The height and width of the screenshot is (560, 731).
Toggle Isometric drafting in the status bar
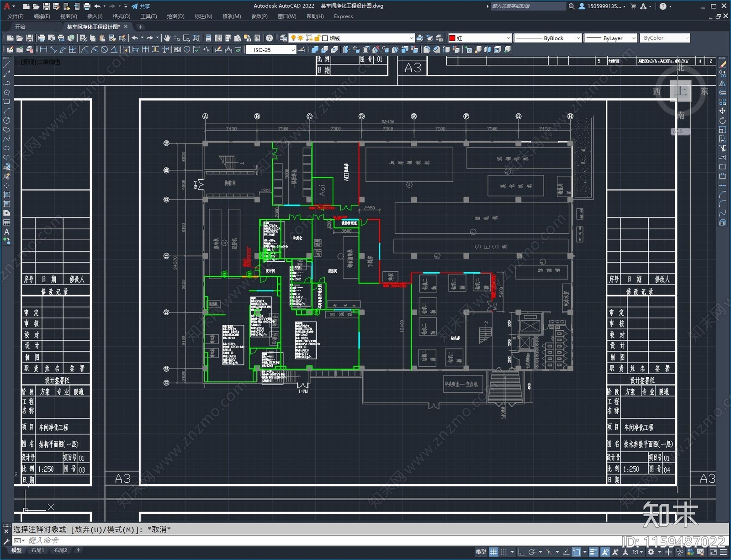(x=549, y=552)
